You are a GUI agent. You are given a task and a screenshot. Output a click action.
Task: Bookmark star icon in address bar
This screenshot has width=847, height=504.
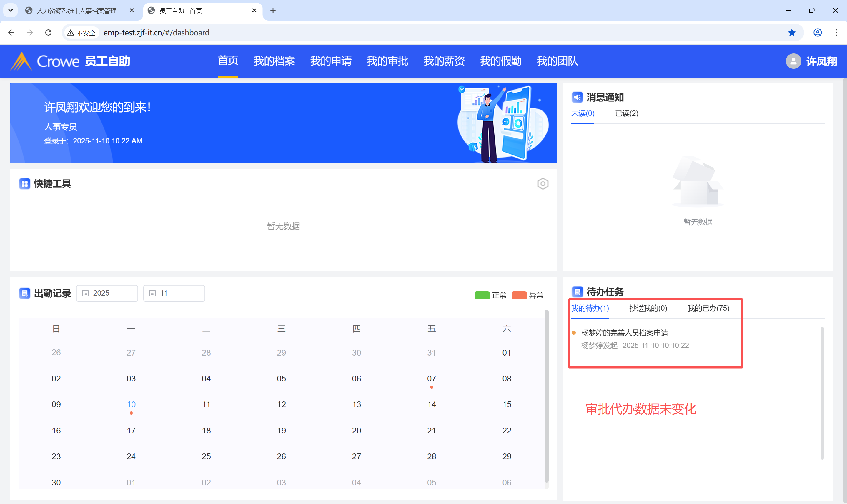click(791, 33)
